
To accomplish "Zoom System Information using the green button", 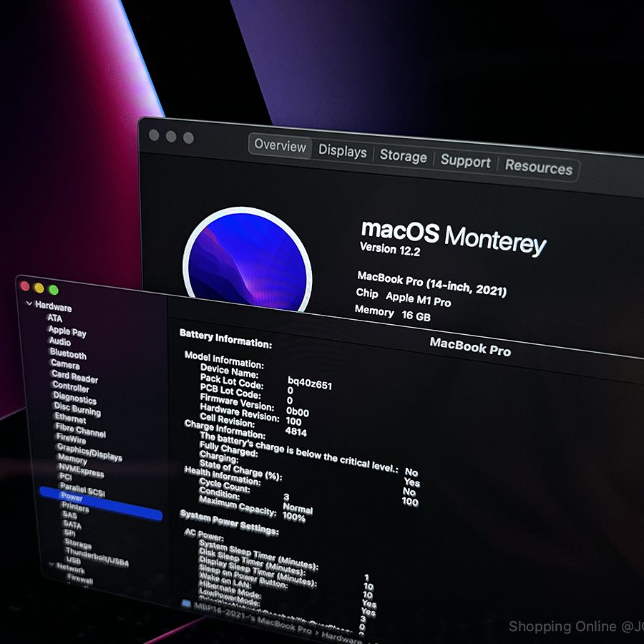I will tap(54, 290).
